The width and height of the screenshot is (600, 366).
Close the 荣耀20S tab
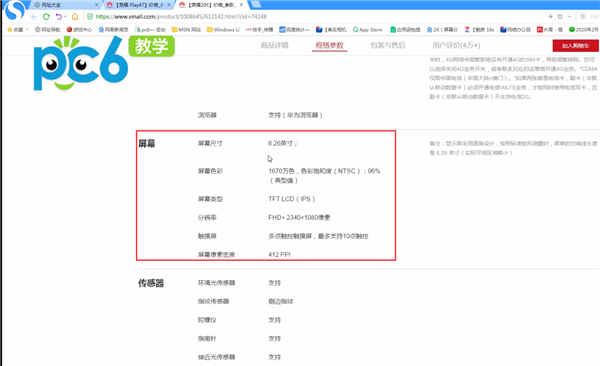click(241, 5)
